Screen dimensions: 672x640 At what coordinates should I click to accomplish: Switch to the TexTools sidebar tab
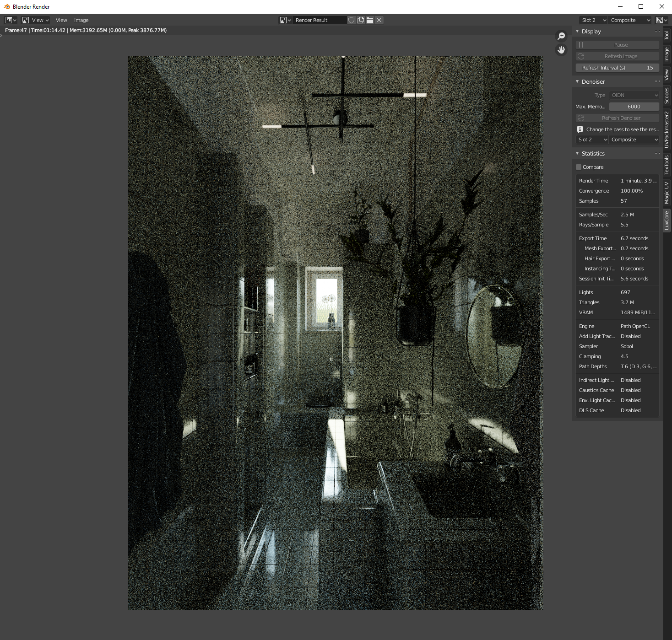667,165
